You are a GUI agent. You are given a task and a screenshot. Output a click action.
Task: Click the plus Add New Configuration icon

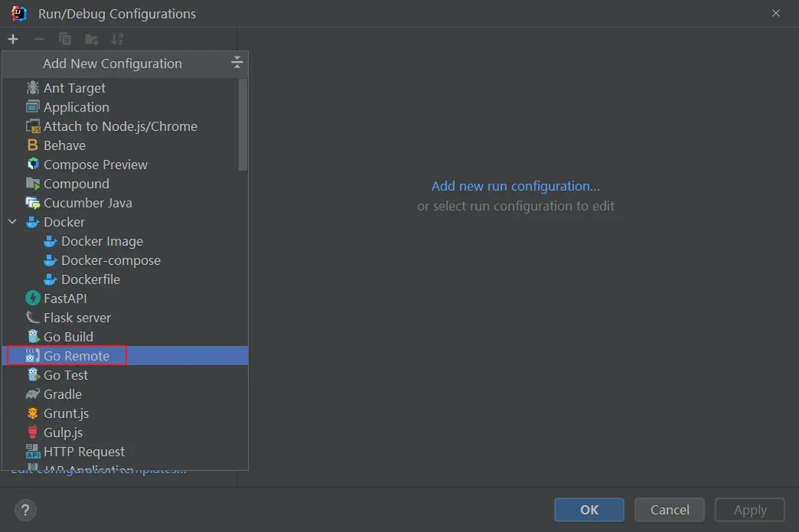click(13, 39)
